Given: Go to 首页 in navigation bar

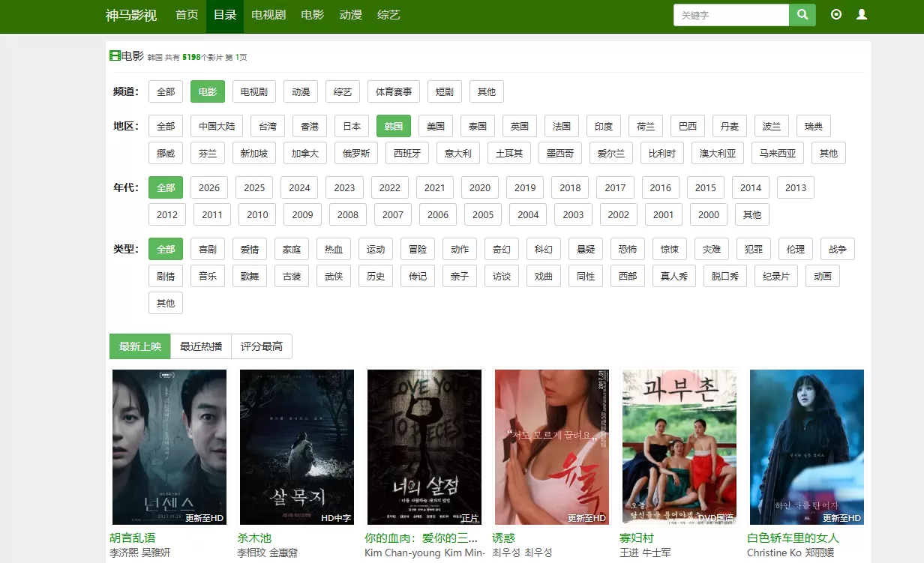Looking at the screenshot, I should (187, 15).
